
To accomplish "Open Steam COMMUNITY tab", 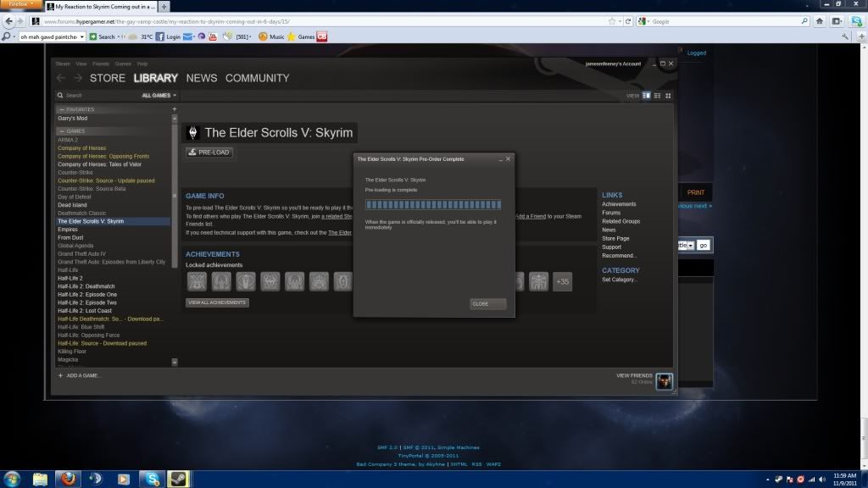I will [258, 78].
